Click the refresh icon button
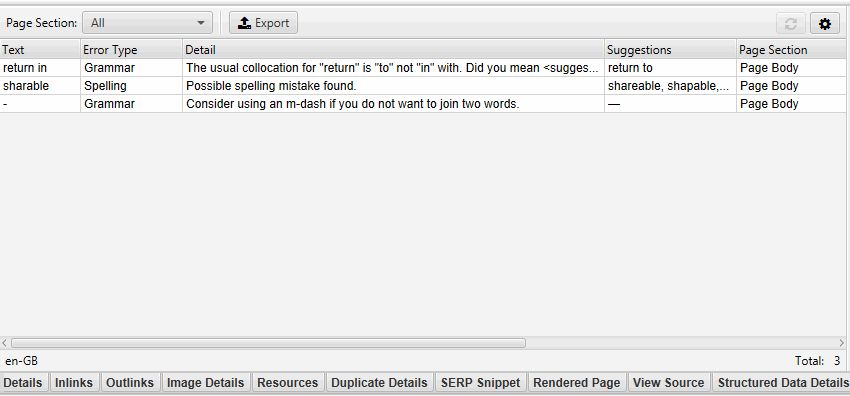This screenshot has width=850, height=396. 791,23
